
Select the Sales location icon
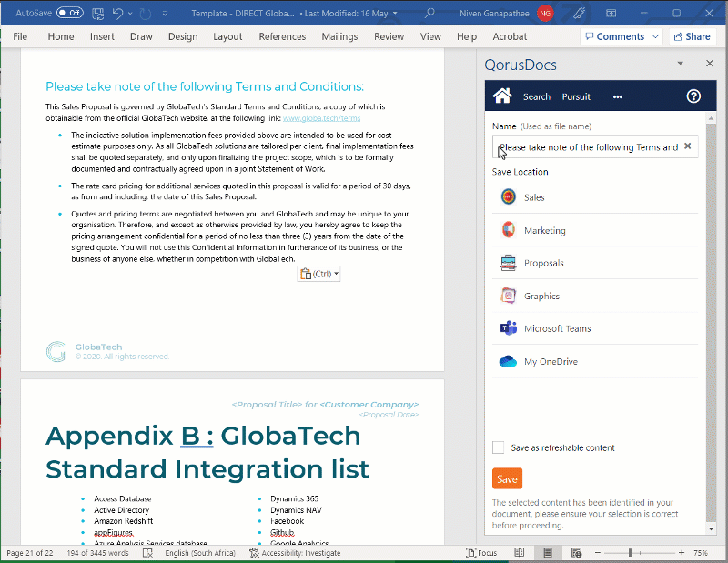click(509, 196)
